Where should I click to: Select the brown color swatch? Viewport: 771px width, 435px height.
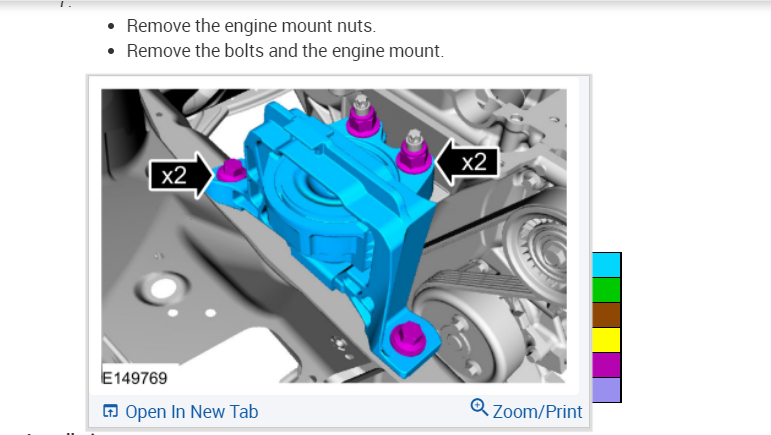(606, 315)
